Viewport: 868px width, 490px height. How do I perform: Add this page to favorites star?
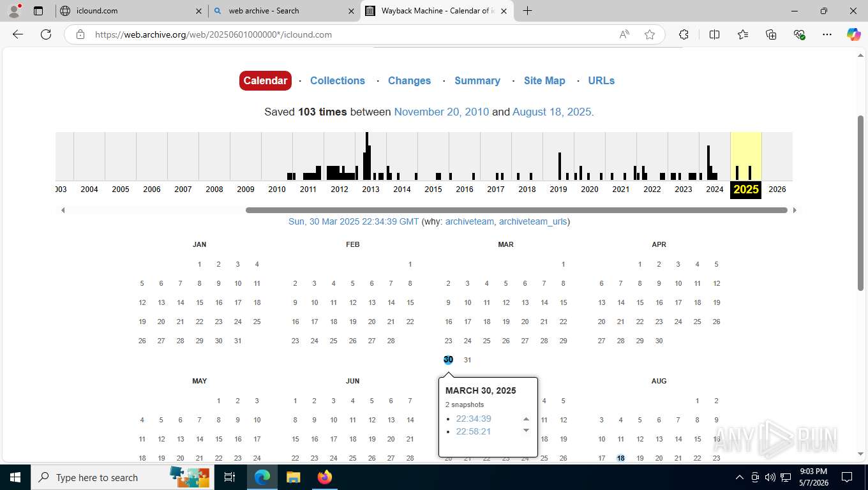[650, 34]
